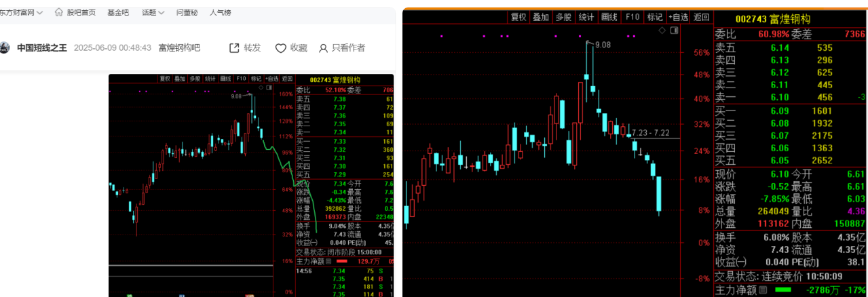Viewport: 868px width, 297px height.
Task: Select the 卖二 6.11 order row
Action: coord(791,85)
